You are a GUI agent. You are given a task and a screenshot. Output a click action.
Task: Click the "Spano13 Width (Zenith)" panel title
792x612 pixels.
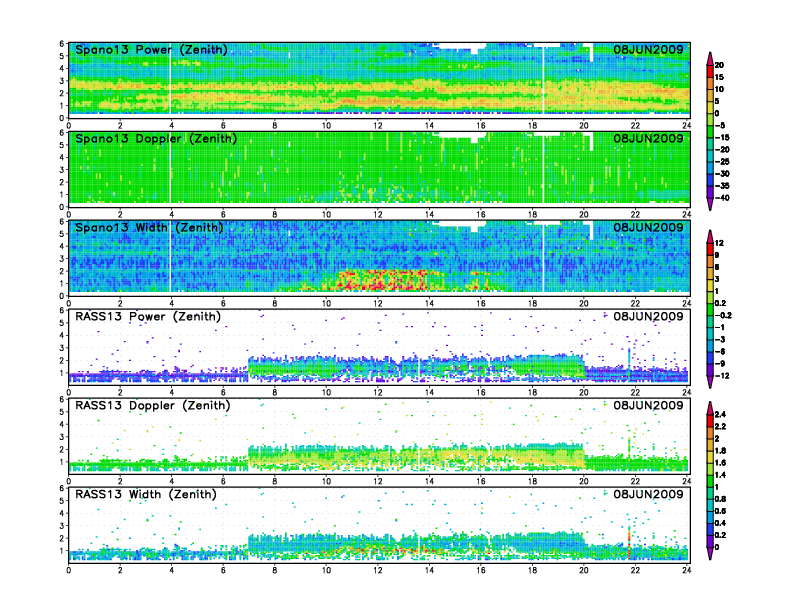click(x=149, y=227)
